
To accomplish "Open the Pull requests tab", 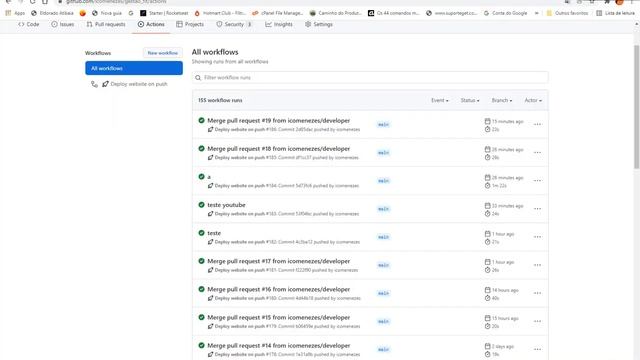I will pyautogui.click(x=106, y=24).
